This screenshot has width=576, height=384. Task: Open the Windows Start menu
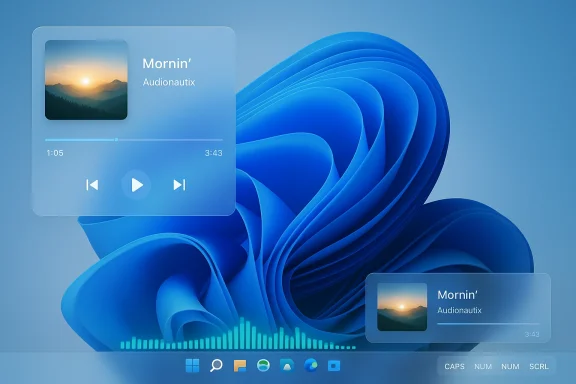[192, 365]
